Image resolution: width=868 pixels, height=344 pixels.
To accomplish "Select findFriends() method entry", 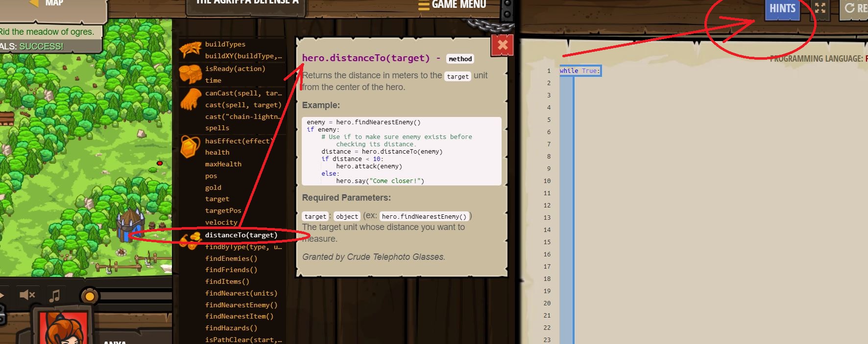I will pyautogui.click(x=231, y=270).
